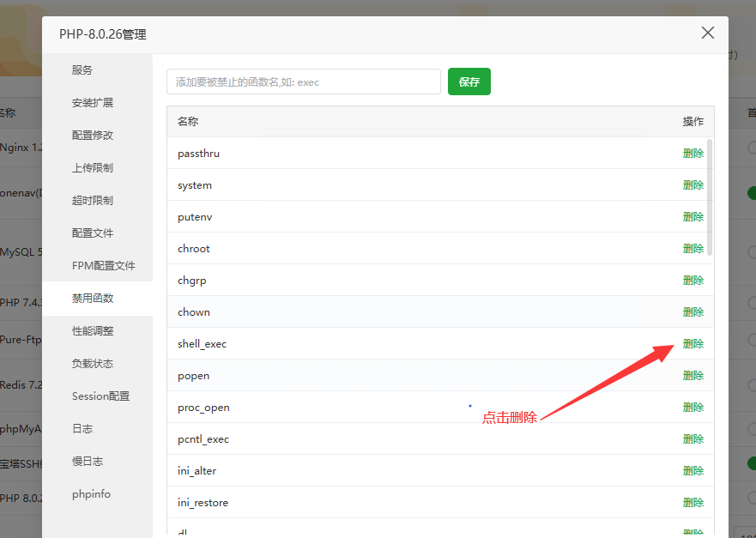Close the PHP-8.0.26 management dialog
756x538 pixels.
click(x=708, y=33)
